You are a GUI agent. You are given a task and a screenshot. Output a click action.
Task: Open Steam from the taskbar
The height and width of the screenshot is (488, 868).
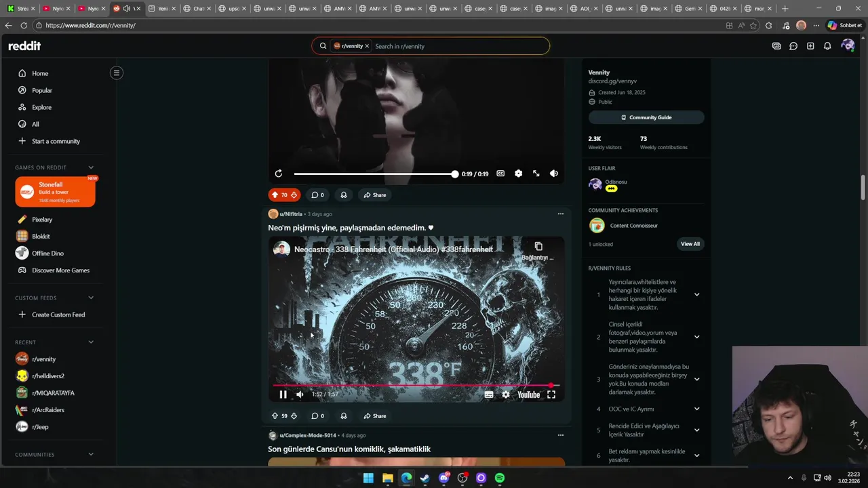pyautogui.click(x=425, y=478)
